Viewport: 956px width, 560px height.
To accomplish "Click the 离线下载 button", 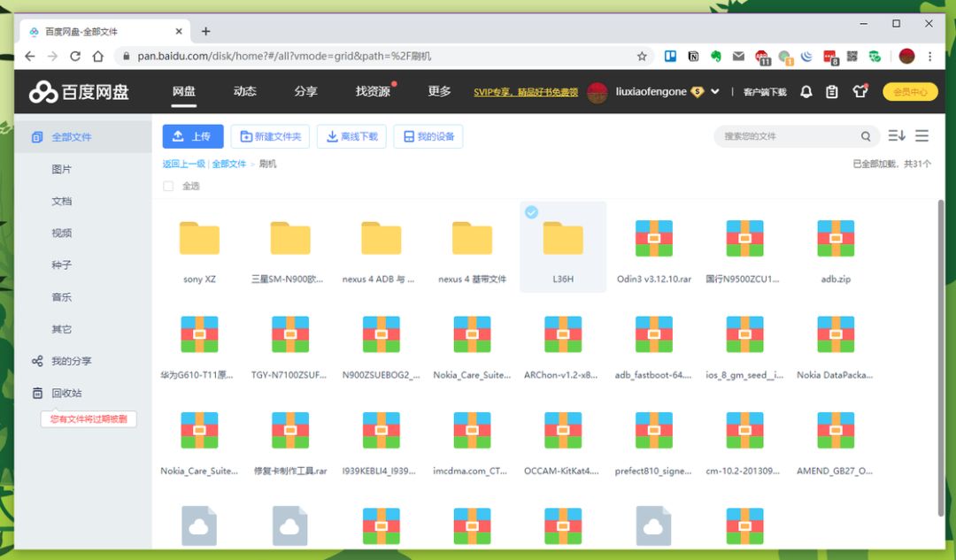I will (351, 136).
